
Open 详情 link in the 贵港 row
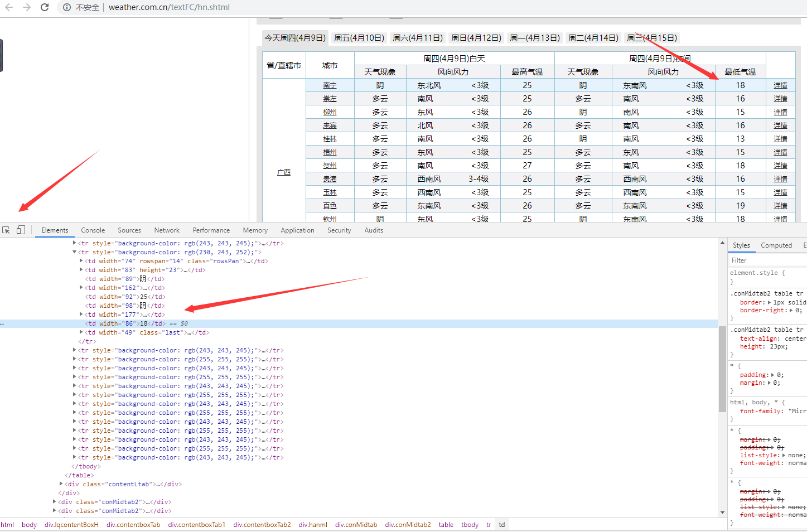780,179
